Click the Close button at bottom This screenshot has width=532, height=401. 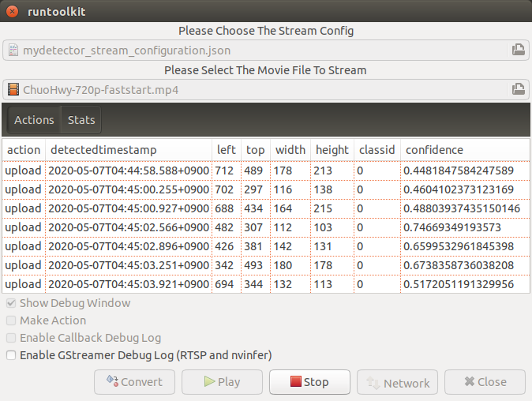tap(485, 382)
